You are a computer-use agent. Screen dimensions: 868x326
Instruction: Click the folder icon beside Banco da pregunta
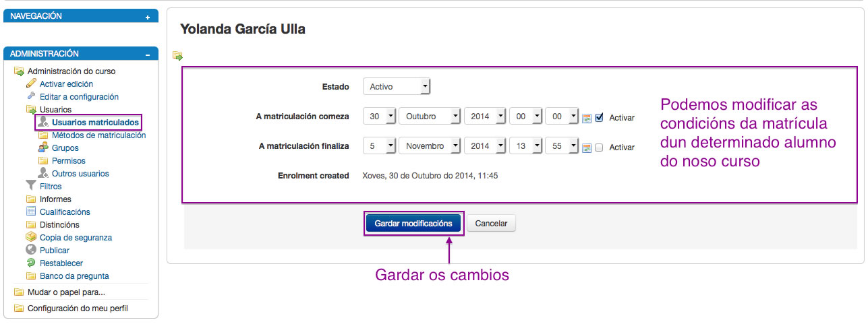pyautogui.click(x=31, y=276)
